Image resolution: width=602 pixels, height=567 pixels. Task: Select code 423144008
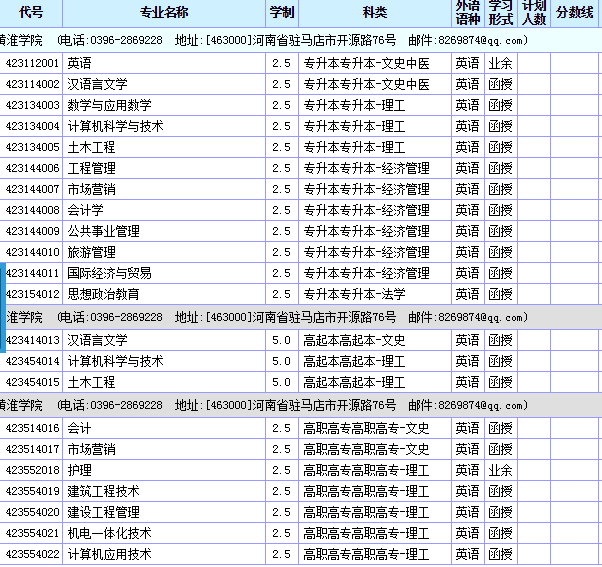tap(33, 210)
